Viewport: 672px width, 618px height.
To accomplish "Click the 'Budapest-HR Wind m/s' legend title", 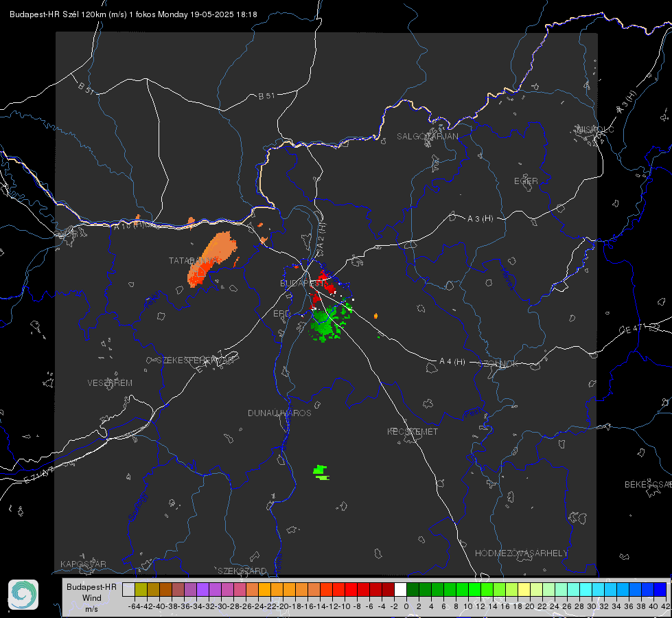I will coord(91,598).
